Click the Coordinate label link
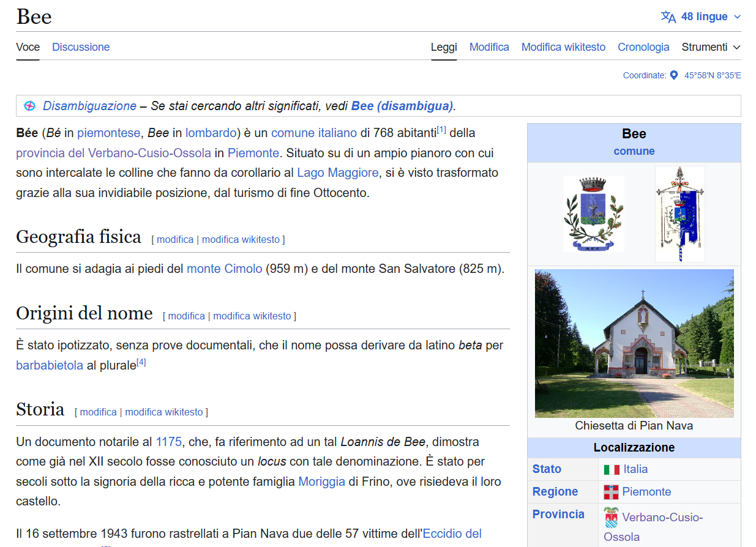Screen dimensions: 756x547 tap(643, 75)
